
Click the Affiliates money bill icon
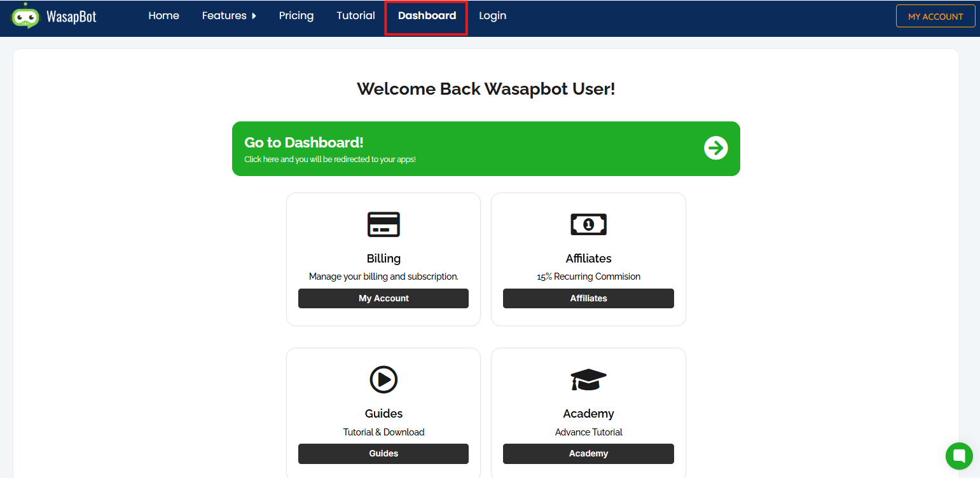(588, 224)
